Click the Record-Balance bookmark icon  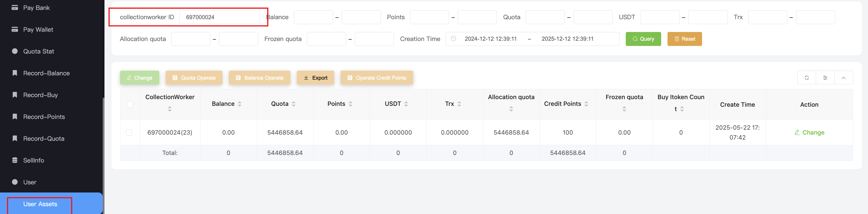coord(15,73)
